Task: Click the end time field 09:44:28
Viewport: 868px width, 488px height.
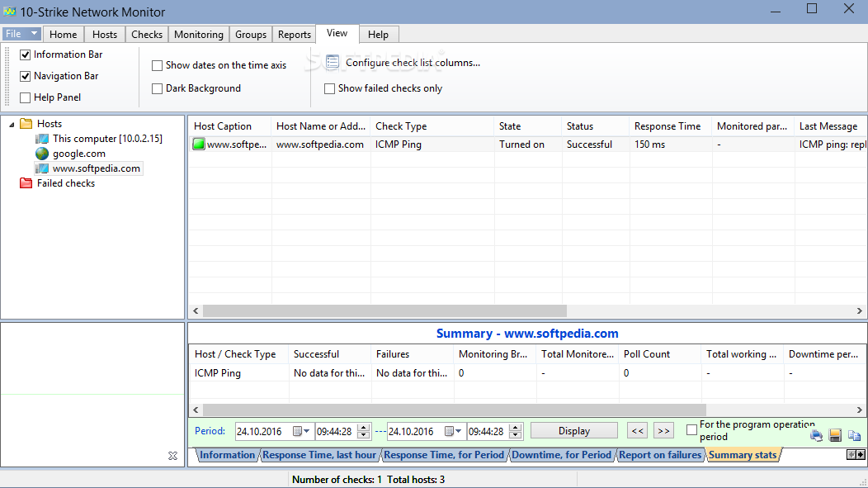Action: (487, 431)
